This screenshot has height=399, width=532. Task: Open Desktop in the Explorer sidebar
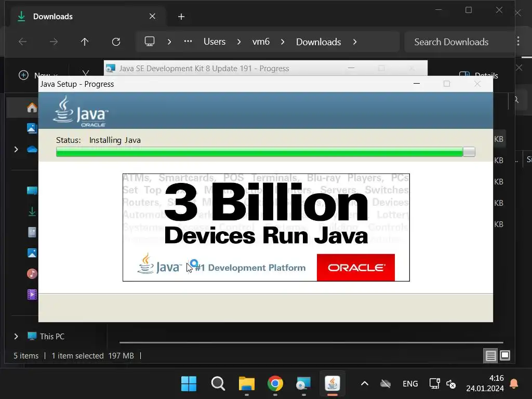(x=32, y=191)
